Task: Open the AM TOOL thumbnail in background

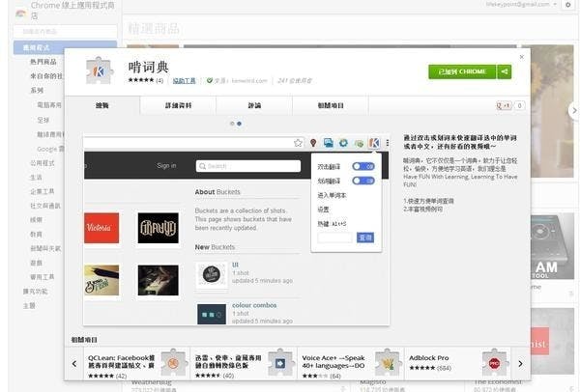Action: (552, 246)
